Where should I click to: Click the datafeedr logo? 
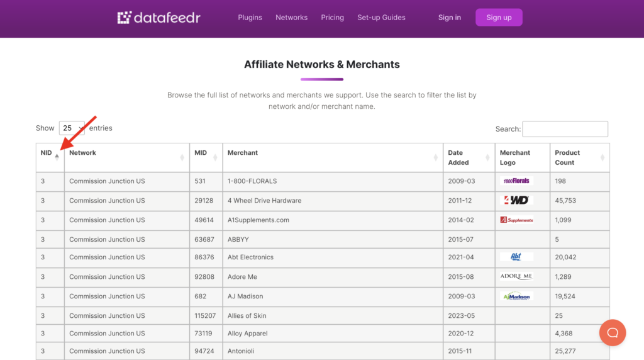158,17
